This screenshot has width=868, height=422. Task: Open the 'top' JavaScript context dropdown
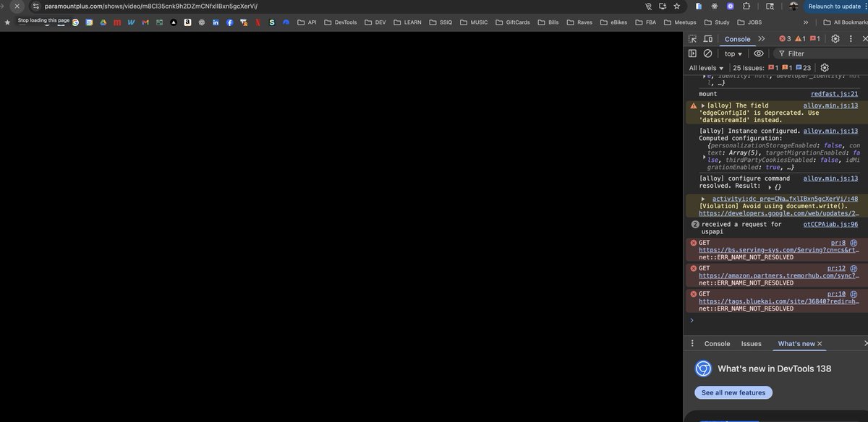733,53
